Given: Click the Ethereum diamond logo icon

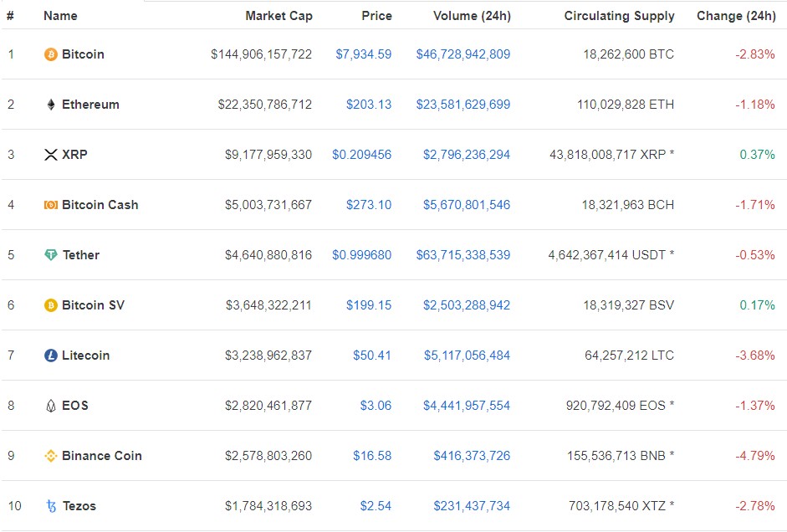Looking at the screenshot, I should [51, 105].
